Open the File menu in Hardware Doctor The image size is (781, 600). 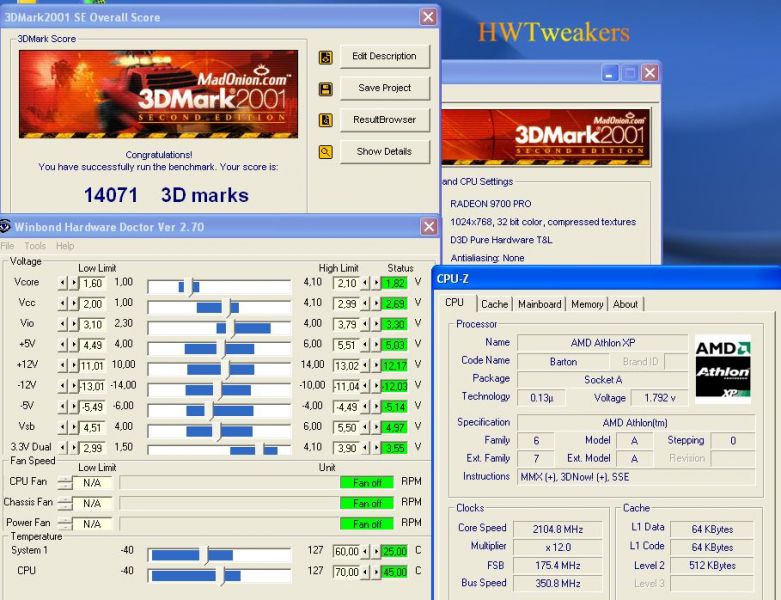(8, 246)
